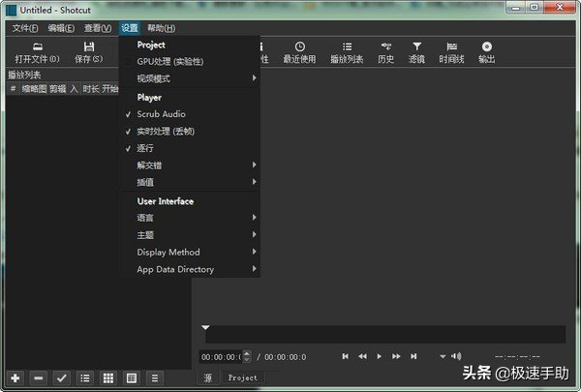Screen dimensions: 581x392
Task: Show the 最近使用 recent files panel
Action: point(299,52)
